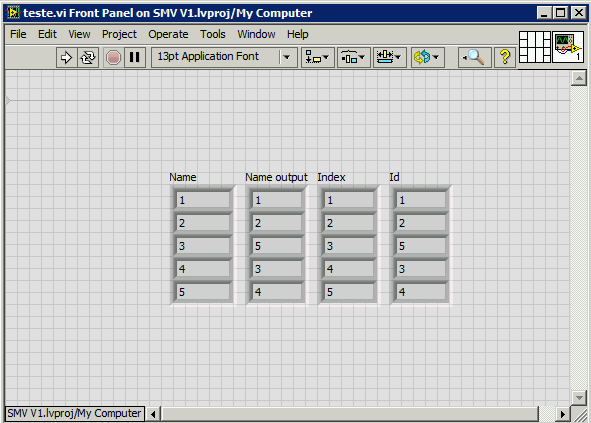
Task: Show Context Help question mark
Action: tap(505, 58)
